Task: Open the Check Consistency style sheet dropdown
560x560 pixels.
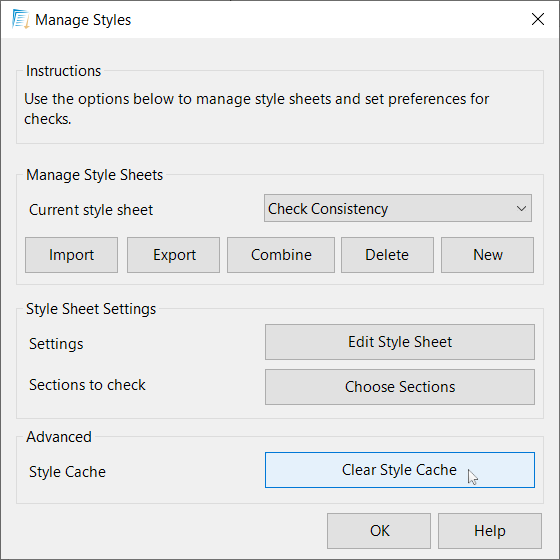Action: [398, 208]
